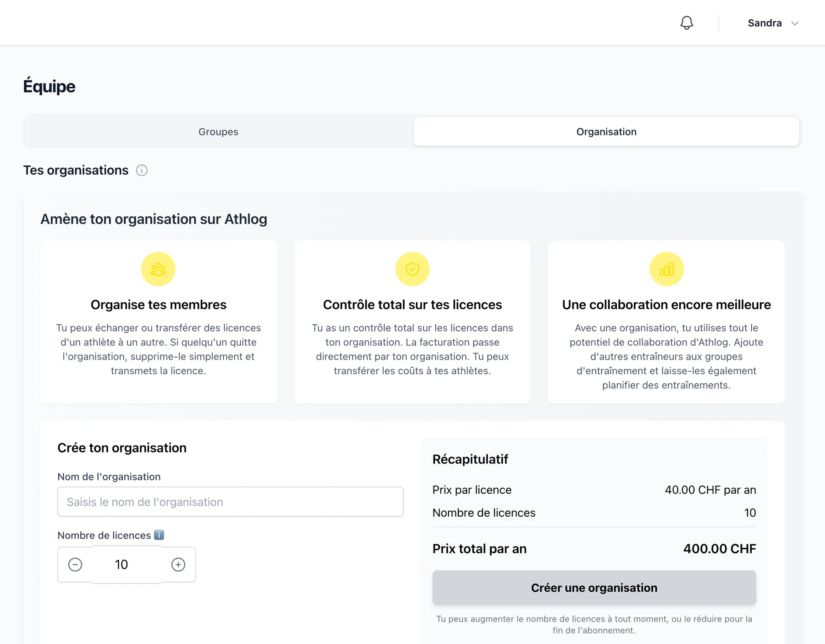825x644 pixels.
Task: Click the Prix total par an label
Action: tap(479, 549)
